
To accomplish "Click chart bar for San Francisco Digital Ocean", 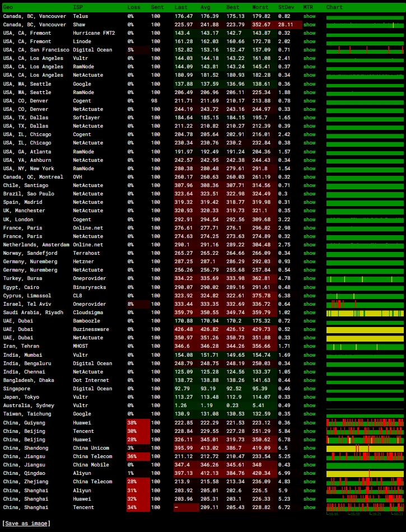I will (365, 50).
